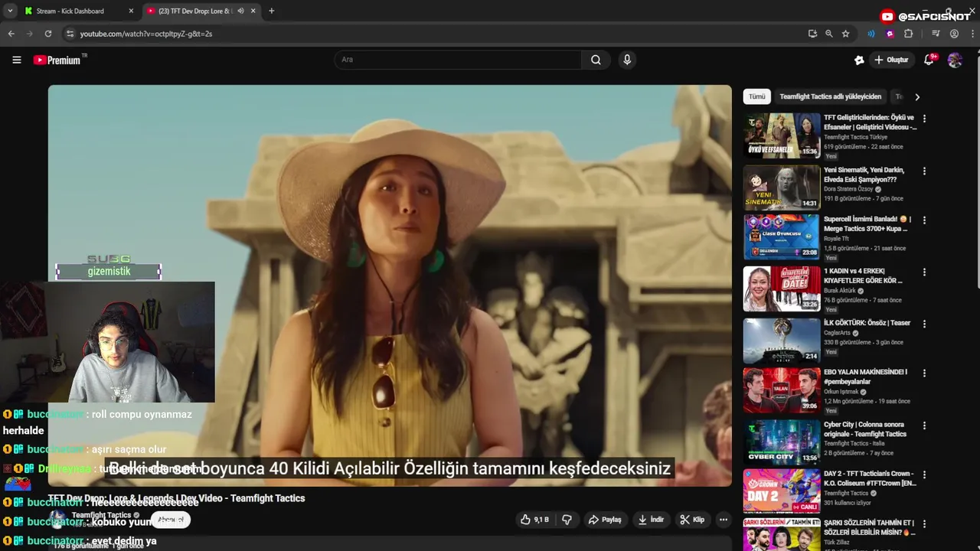
Task: Open the Cyber City 13:56 thumbnail
Action: pyautogui.click(x=782, y=442)
